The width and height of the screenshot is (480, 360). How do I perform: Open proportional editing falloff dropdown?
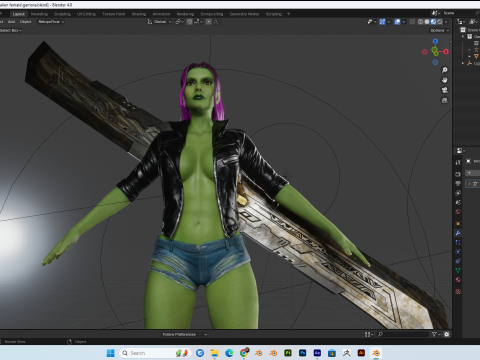(x=216, y=22)
